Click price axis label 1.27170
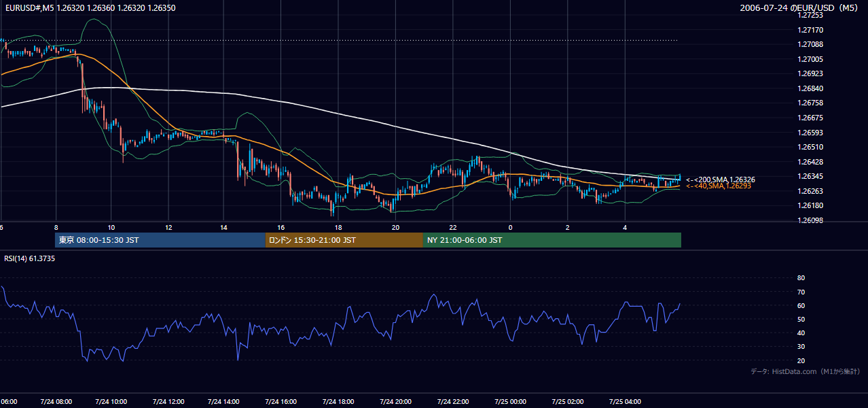 [x=812, y=30]
